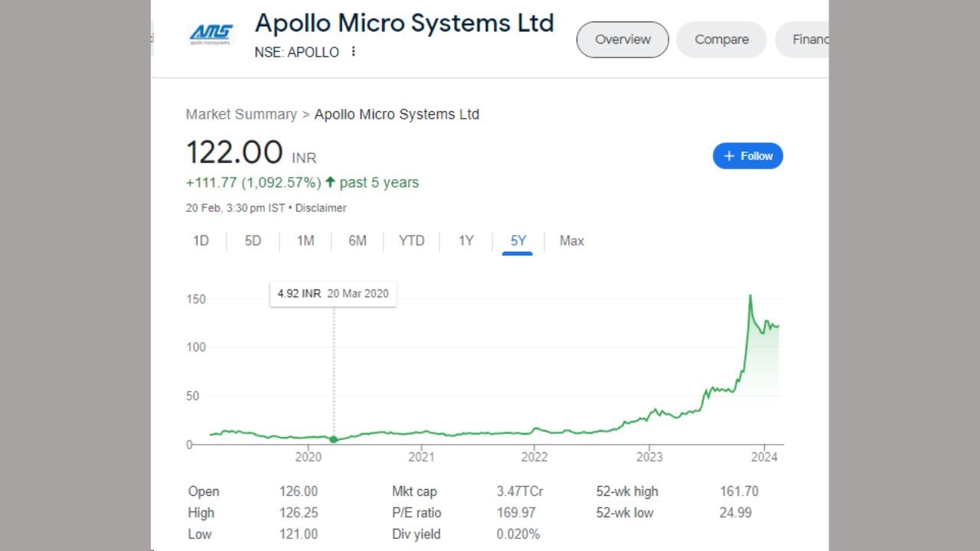Viewport: 980px width, 551px height.
Task: Switch to the Compare tab
Action: point(721,40)
